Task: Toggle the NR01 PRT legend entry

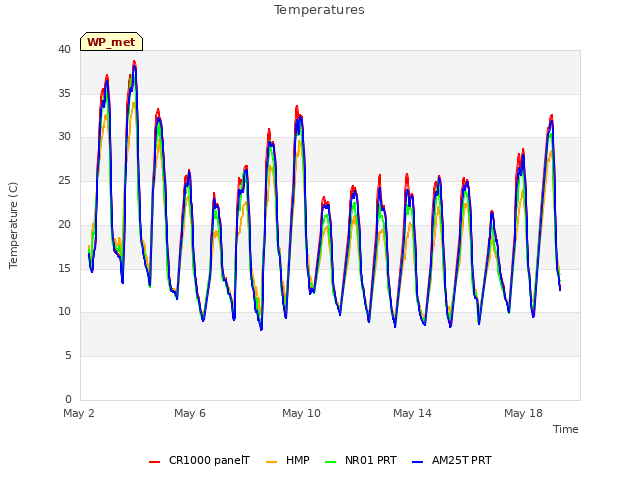Action: pyautogui.click(x=361, y=460)
